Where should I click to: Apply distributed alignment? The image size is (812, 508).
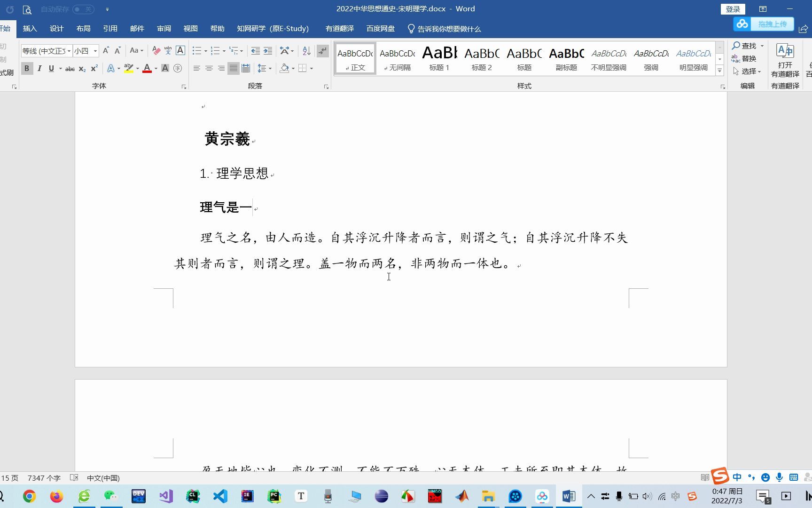tap(246, 69)
